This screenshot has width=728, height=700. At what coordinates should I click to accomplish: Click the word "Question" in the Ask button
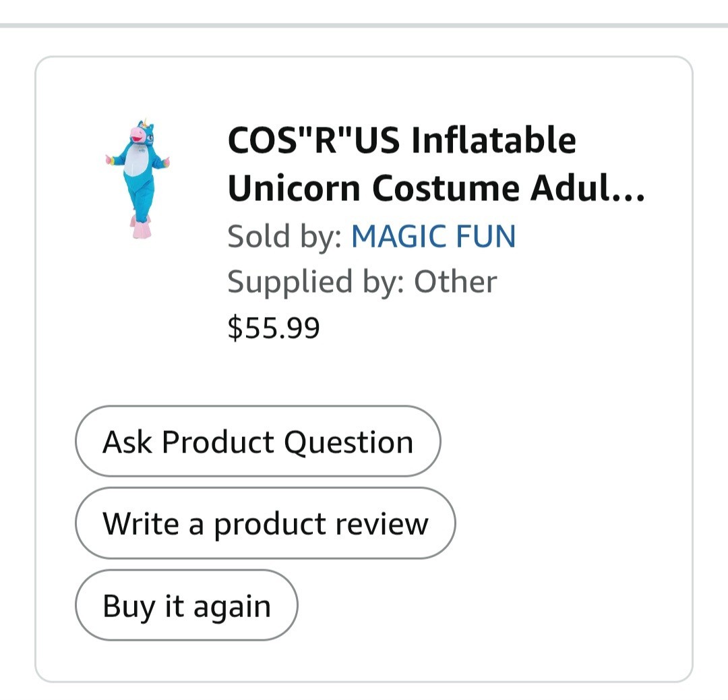[348, 442]
